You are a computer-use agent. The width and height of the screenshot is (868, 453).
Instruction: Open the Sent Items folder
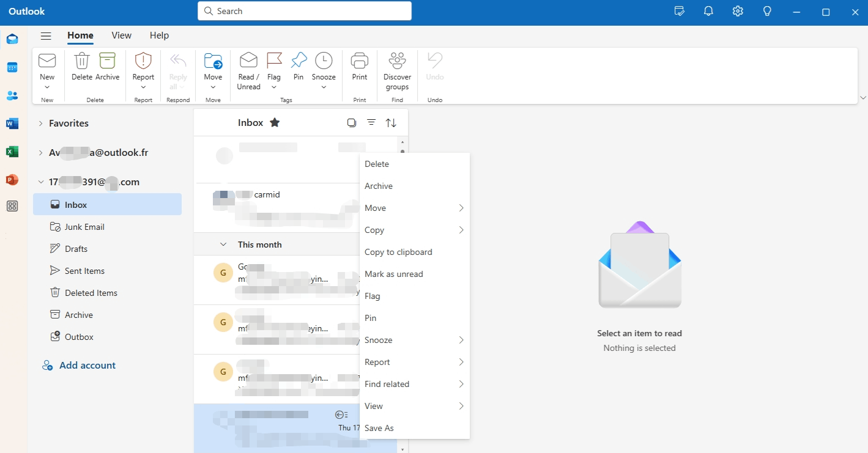[107, 271]
